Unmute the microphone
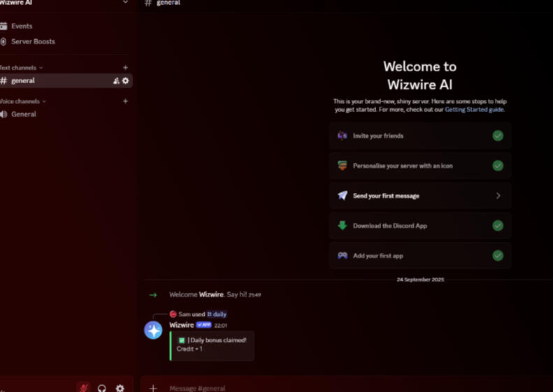The image size is (553, 392). coord(83,388)
